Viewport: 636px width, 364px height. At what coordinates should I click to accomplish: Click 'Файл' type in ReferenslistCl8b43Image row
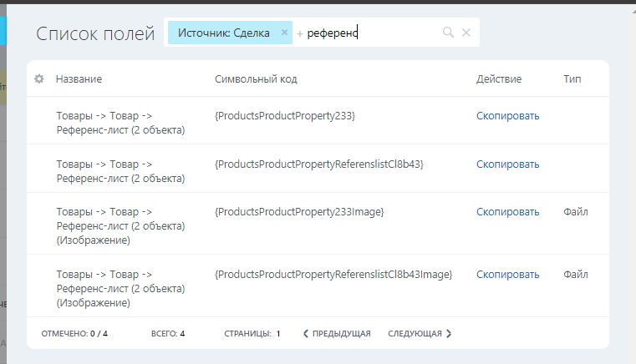(576, 275)
